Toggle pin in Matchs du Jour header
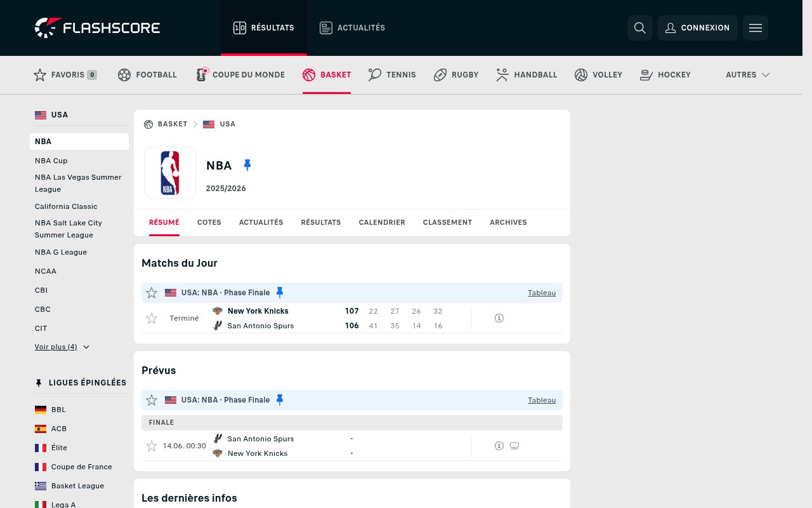812x508 pixels. coord(280,293)
